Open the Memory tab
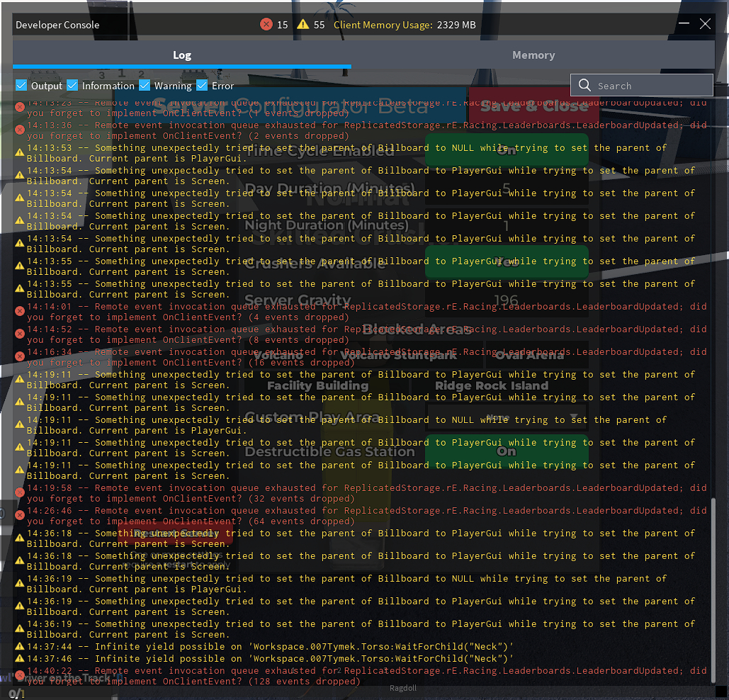 coord(533,55)
